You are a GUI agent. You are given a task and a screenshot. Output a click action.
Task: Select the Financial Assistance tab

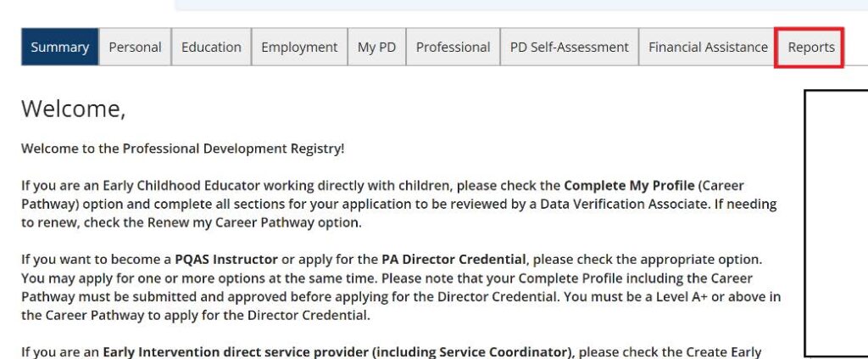point(708,47)
